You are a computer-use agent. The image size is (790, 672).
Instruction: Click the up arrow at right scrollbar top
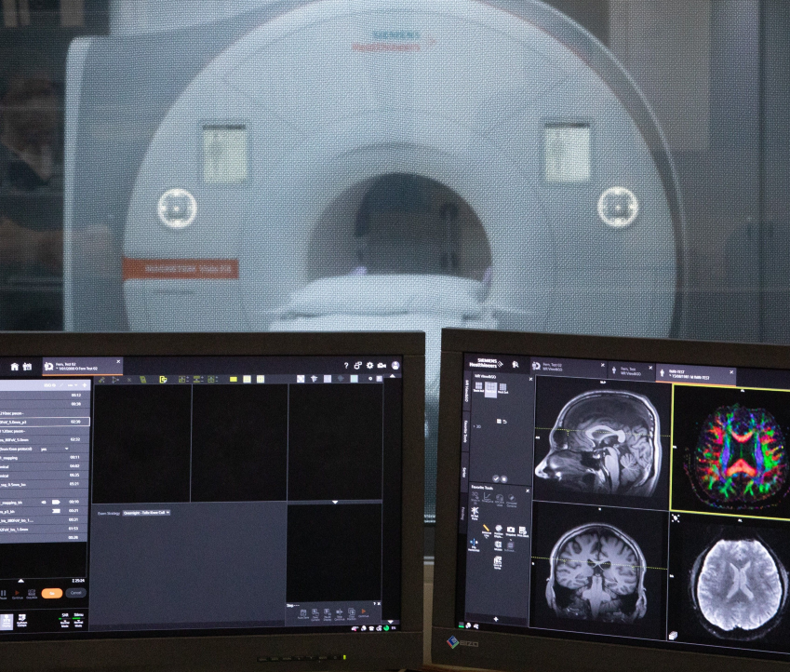pos(393,376)
